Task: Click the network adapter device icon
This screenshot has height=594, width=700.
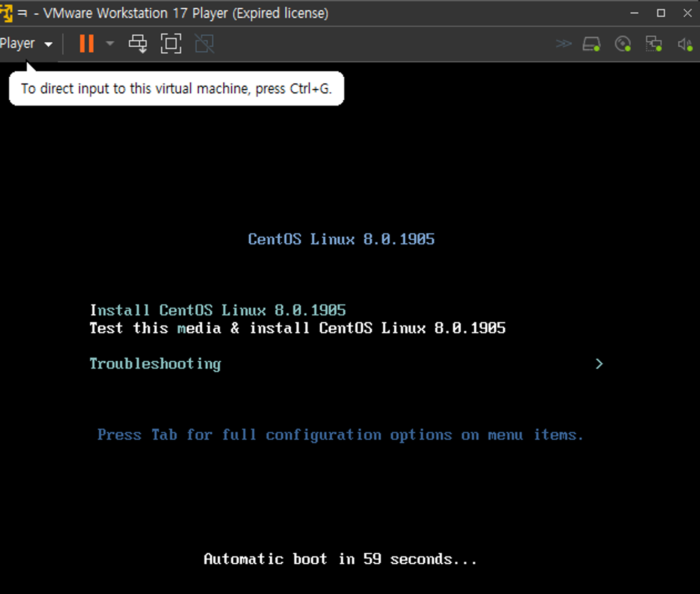Action: tap(654, 44)
